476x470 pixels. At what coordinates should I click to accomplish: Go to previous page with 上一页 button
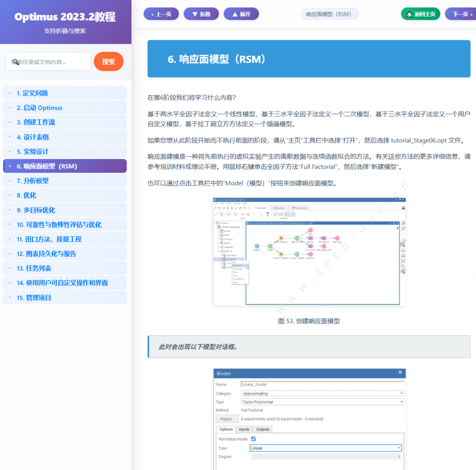click(x=161, y=14)
